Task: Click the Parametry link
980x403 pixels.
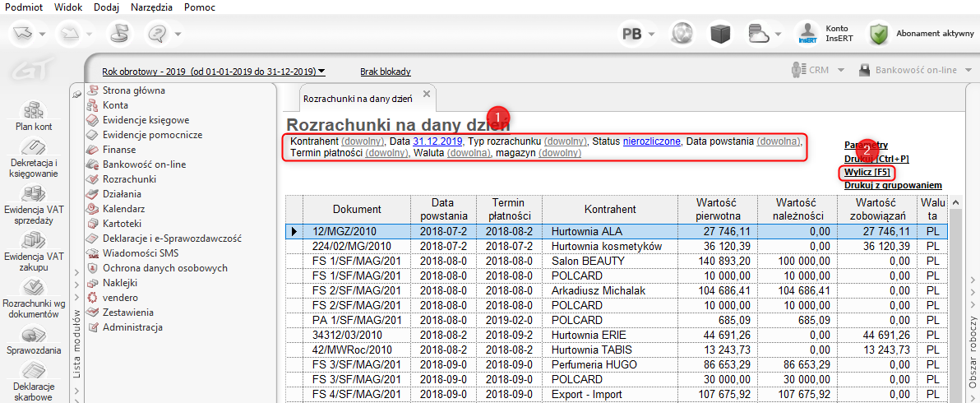Action: tap(867, 145)
